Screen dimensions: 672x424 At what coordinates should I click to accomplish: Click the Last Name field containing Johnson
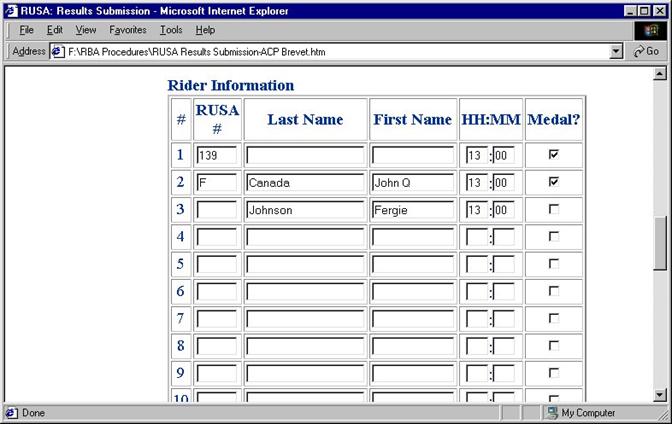pyautogui.click(x=305, y=210)
